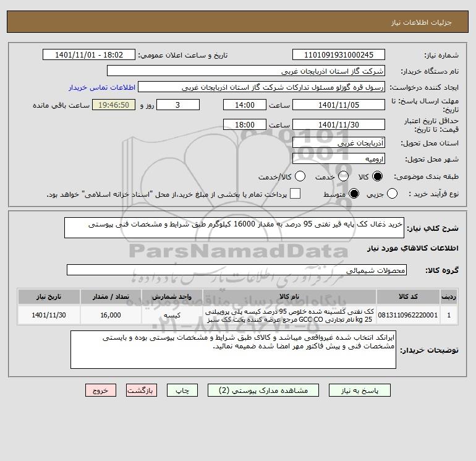Screen dimensions: 476x461
Task: Select the جزیی purchase type radio
Action: point(392,194)
